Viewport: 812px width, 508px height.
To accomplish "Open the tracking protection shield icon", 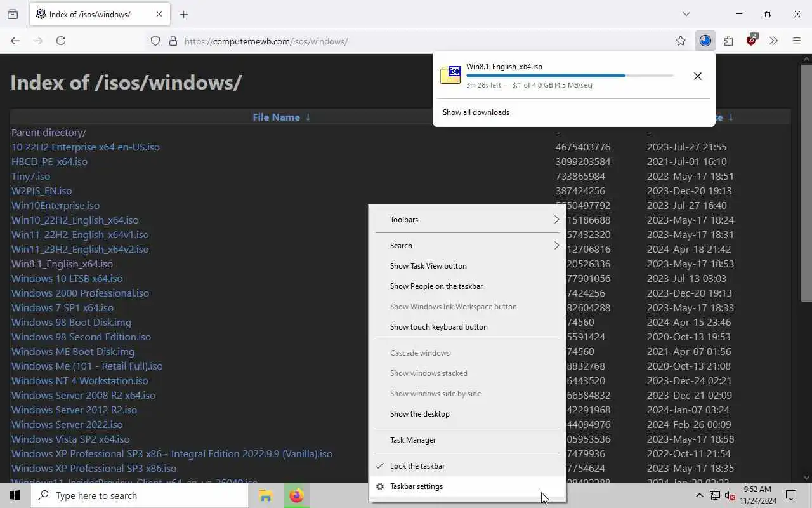I will point(155,41).
